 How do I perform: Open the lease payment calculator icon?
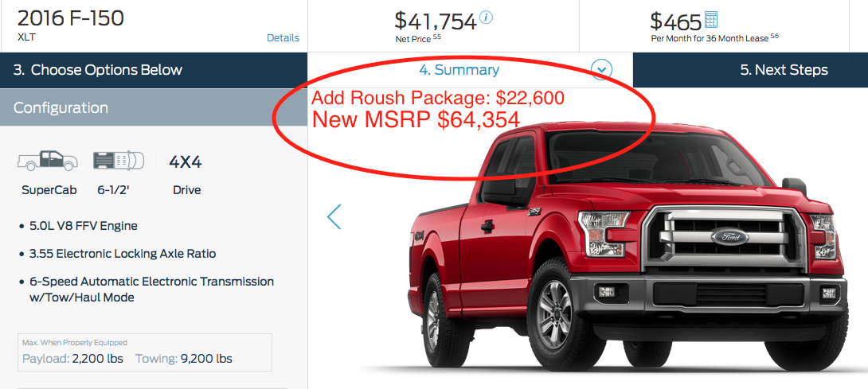tap(711, 21)
